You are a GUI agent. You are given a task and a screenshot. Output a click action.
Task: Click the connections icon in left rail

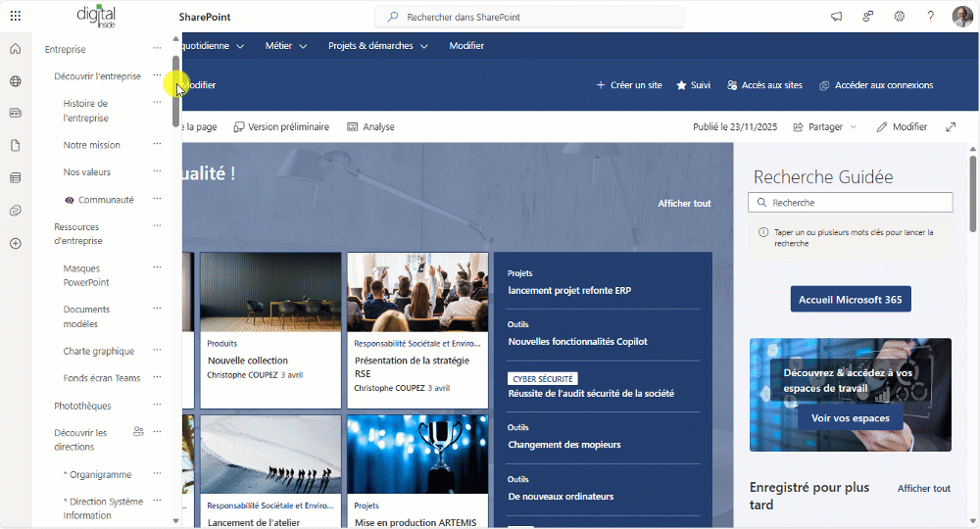point(16,211)
